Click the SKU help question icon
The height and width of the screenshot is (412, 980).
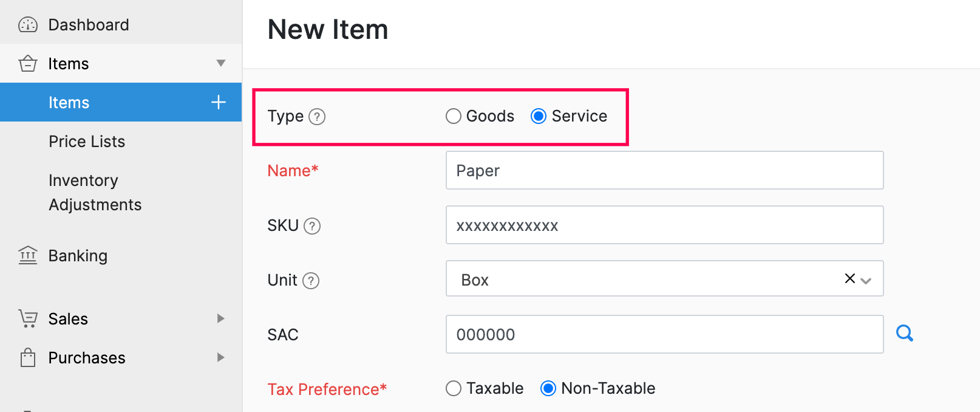[x=312, y=226]
